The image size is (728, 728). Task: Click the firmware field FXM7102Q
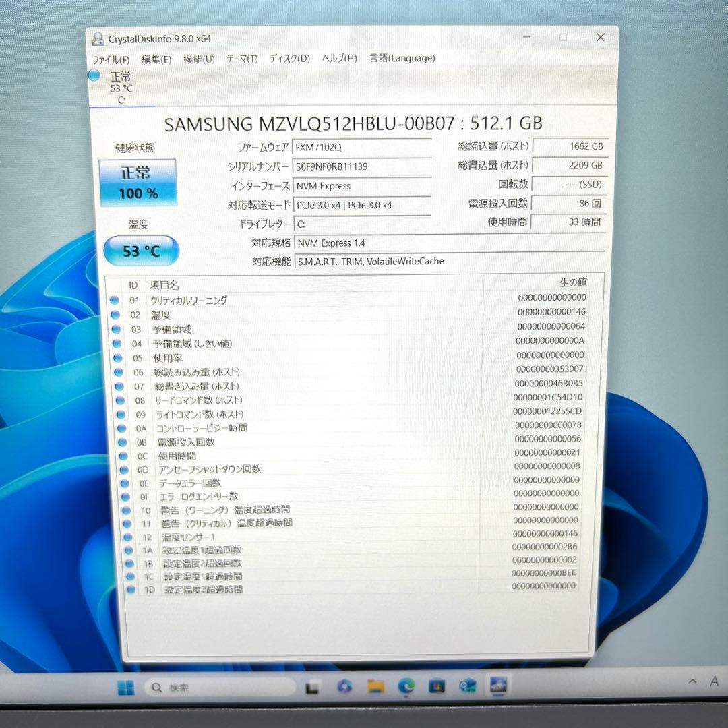(x=362, y=148)
